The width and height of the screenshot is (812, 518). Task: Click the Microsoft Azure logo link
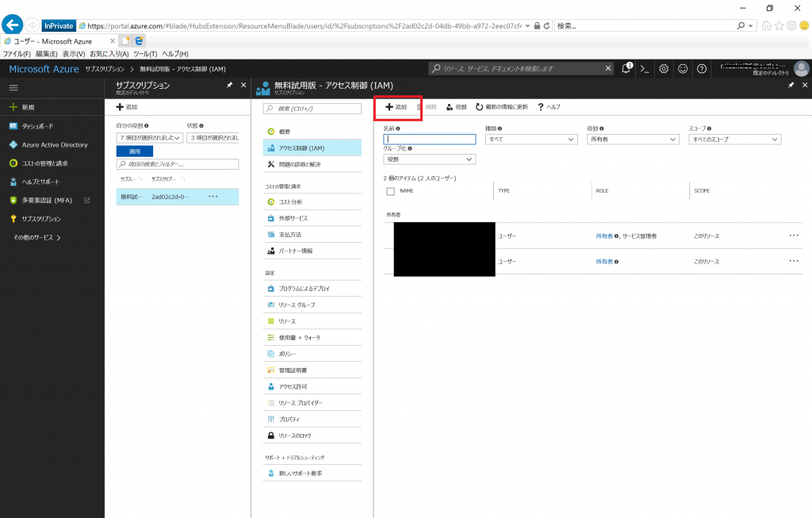tap(44, 69)
